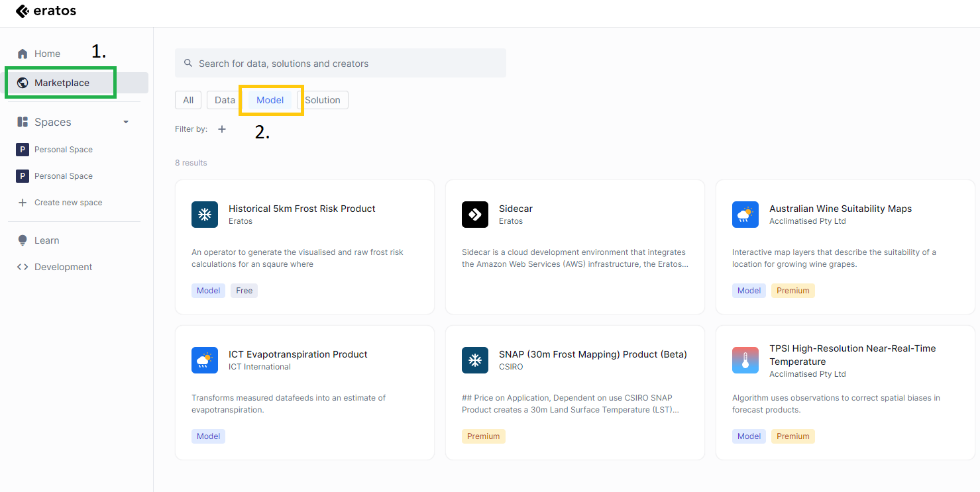Click the CSIRO creator name
This screenshot has height=492, width=980.
tap(511, 367)
